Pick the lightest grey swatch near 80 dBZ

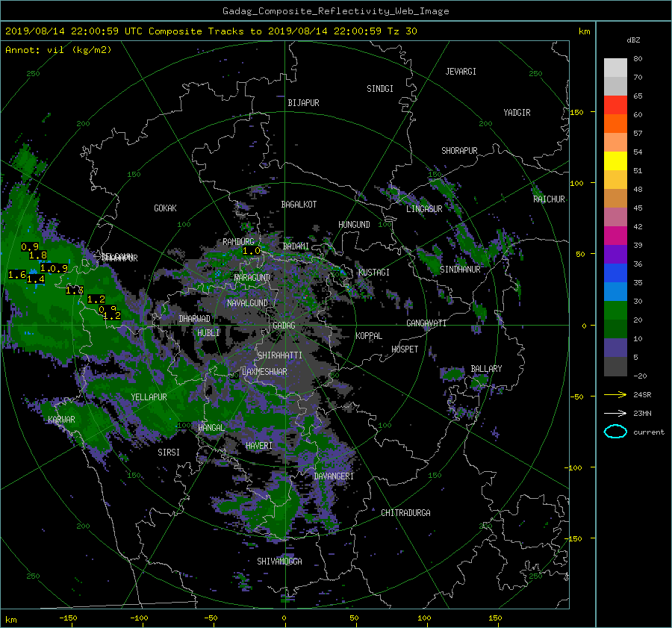tap(615, 68)
